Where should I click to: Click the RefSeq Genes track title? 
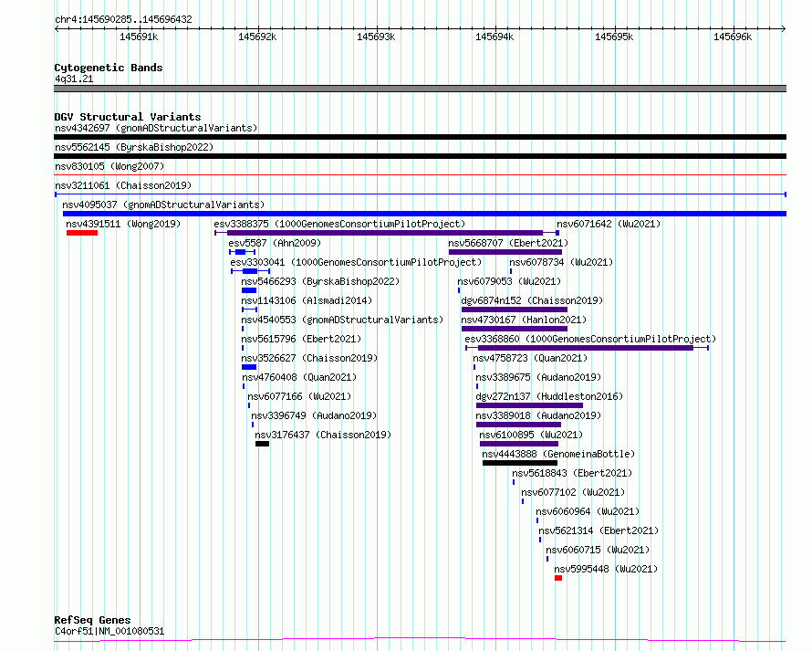(x=92, y=620)
